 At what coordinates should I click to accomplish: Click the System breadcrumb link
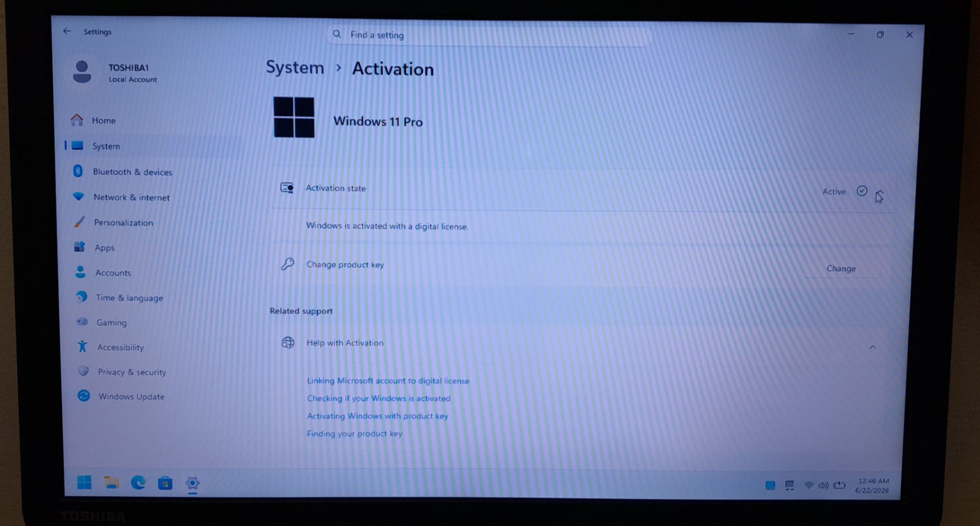click(x=295, y=67)
